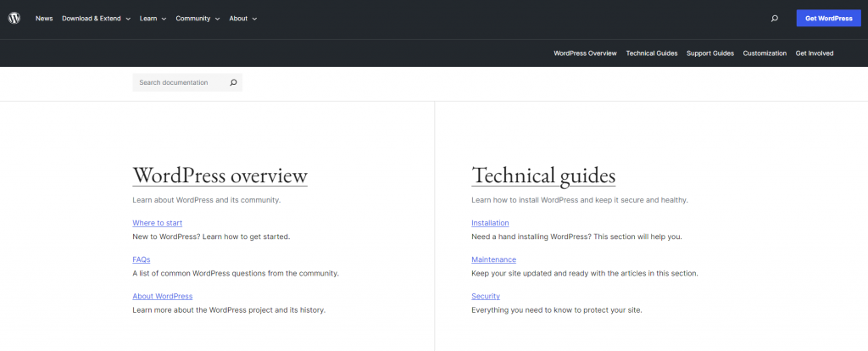Open the site search magnifier icon
868x351 pixels.
point(774,19)
